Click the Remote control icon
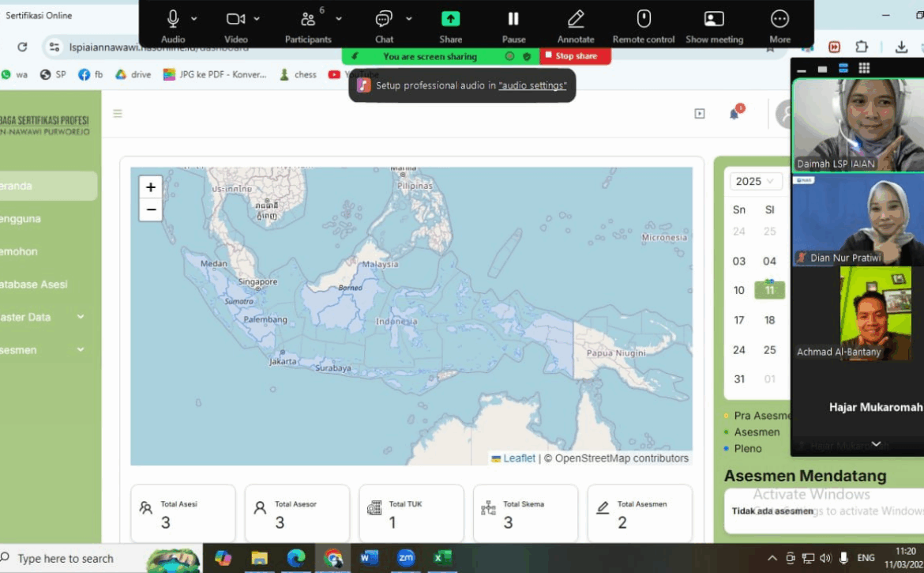924x573 pixels. 644,20
